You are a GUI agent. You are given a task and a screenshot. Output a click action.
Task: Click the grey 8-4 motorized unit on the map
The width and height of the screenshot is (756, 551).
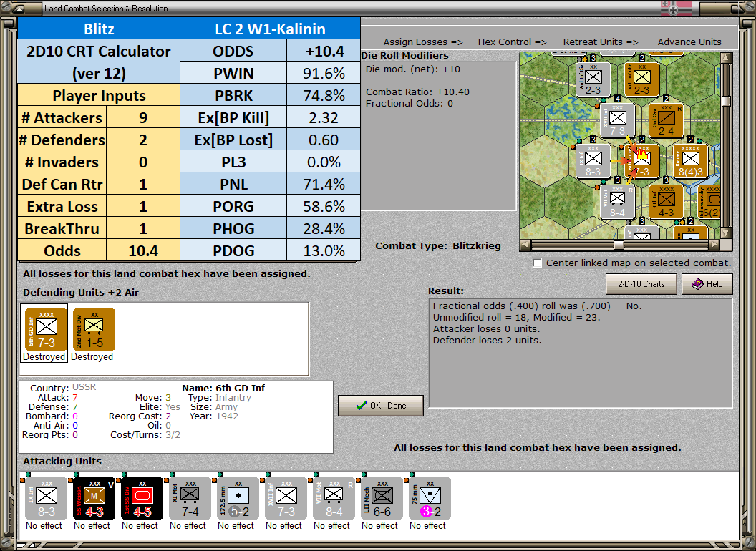[x=617, y=202]
